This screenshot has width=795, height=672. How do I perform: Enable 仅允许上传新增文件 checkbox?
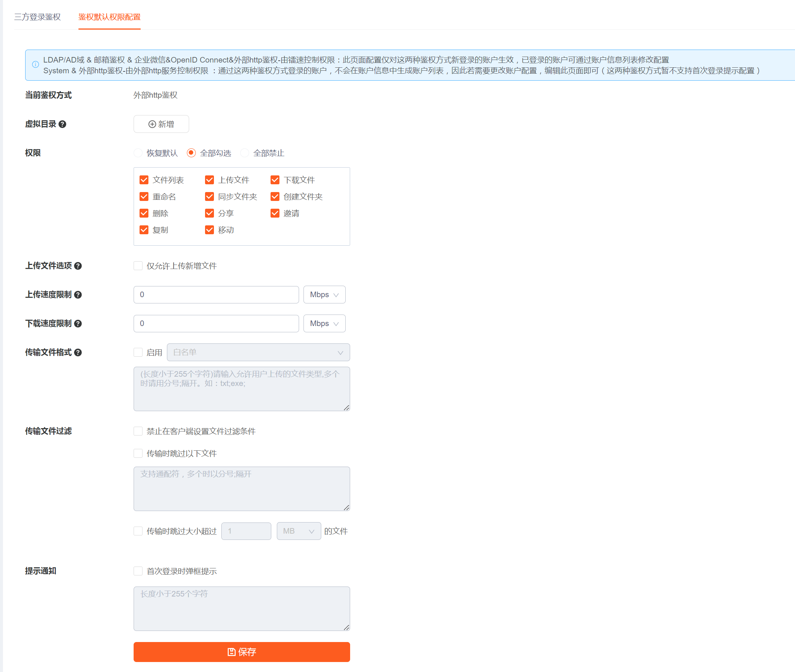[x=138, y=266]
